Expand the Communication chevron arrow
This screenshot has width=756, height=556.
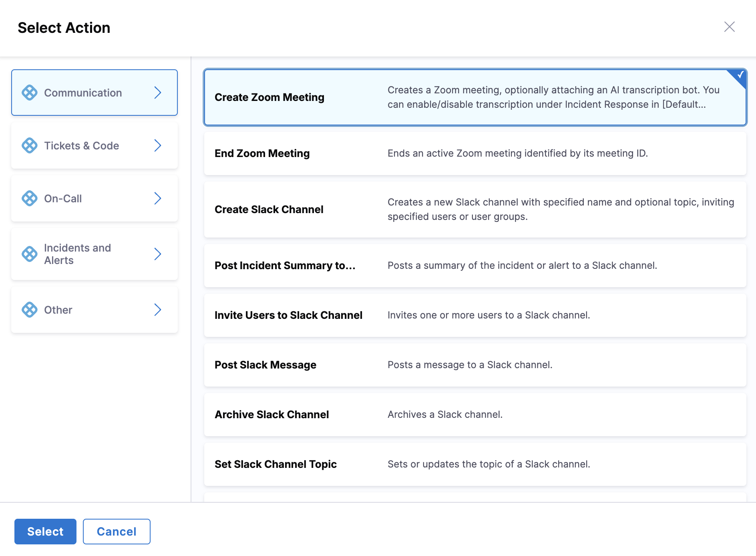158,93
